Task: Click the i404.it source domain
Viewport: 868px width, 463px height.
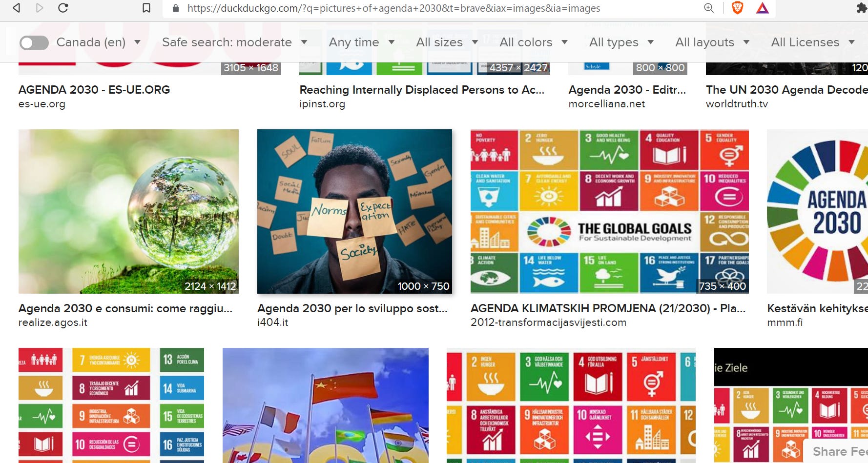Action: pyautogui.click(x=273, y=322)
